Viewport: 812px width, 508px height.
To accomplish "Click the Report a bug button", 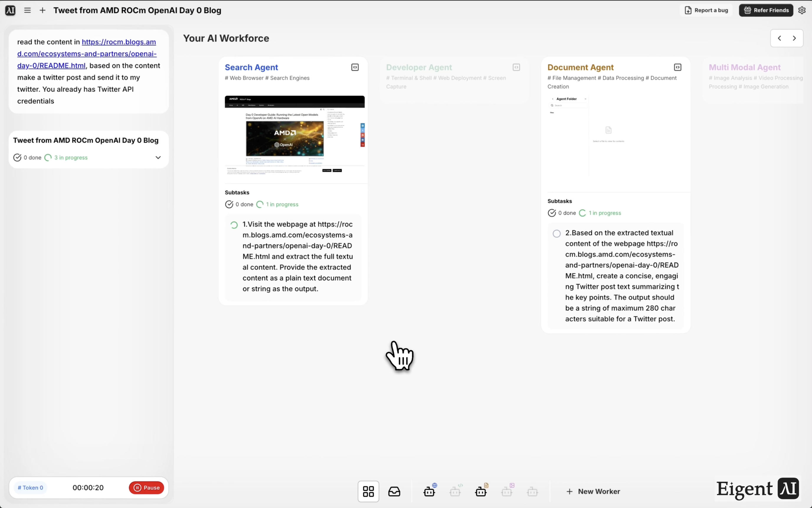I will (x=706, y=10).
